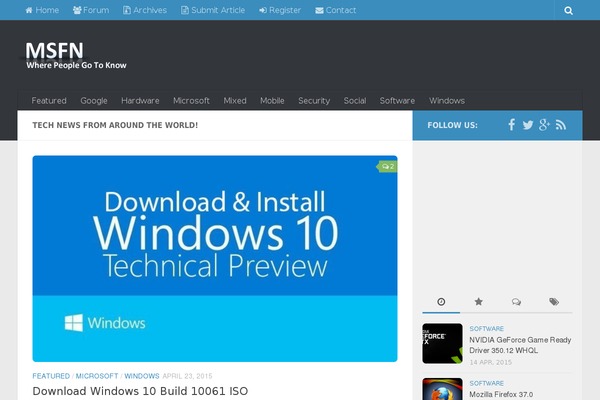Viewport: 600px width, 400px height.
Task: Click WINDOWS tag under the article image
Action: pyautogui.click(x=142, y=376)
